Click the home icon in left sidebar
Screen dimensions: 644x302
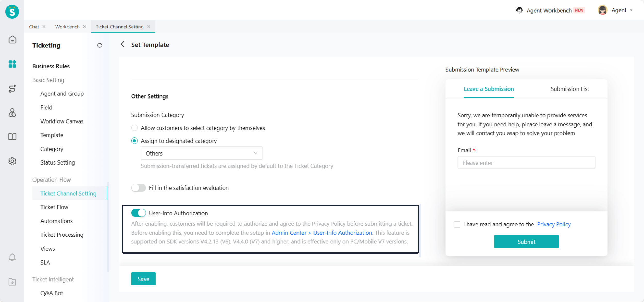click(12, 39)
